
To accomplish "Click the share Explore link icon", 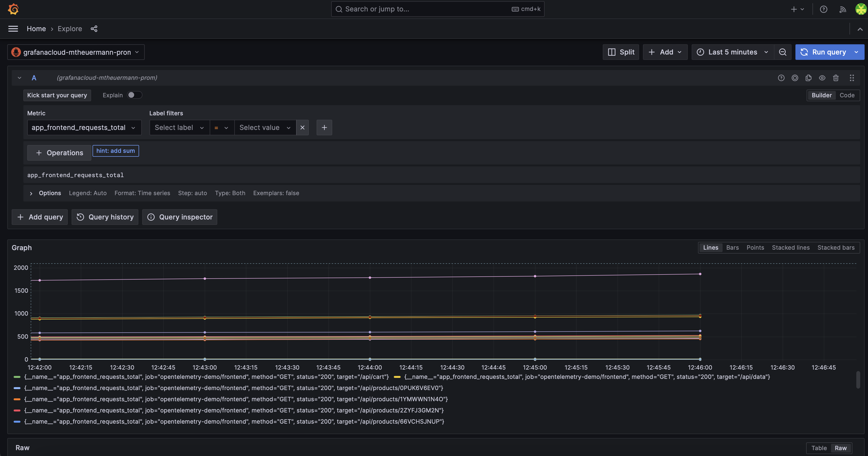I will click(x=94, y=29).
